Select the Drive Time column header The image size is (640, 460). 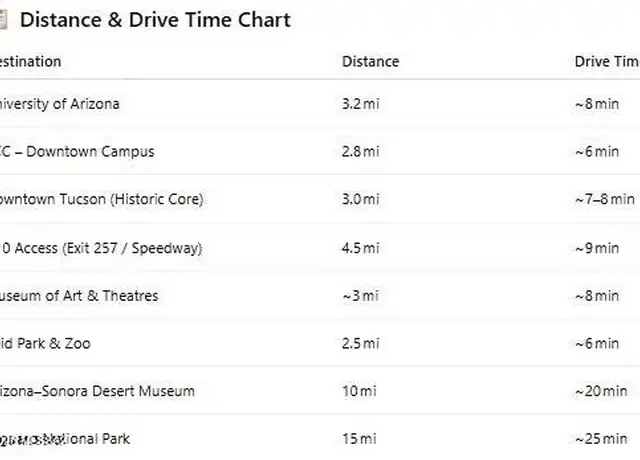click(x=606, y=61)
